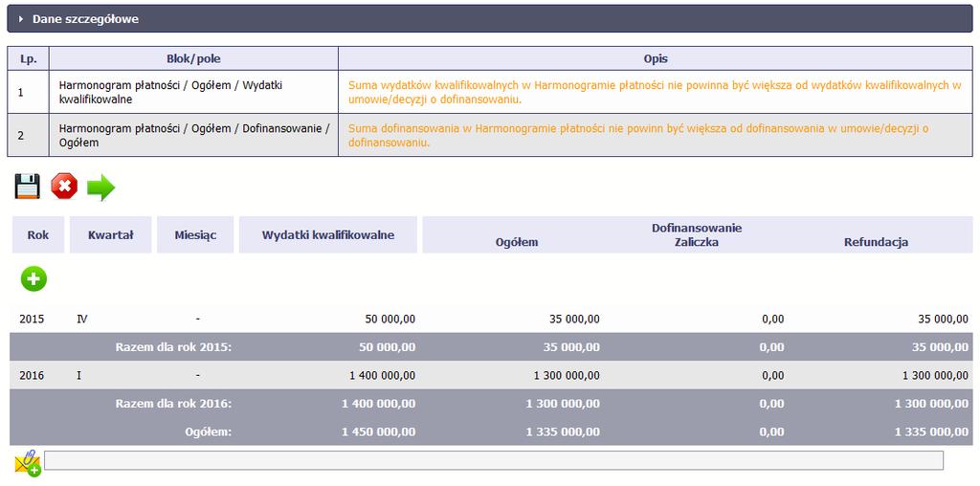The width and height of the screenshot is (980, 486).
Task: Collapse the Dane szczegółowe section triangle
Action: coord(21,19)
